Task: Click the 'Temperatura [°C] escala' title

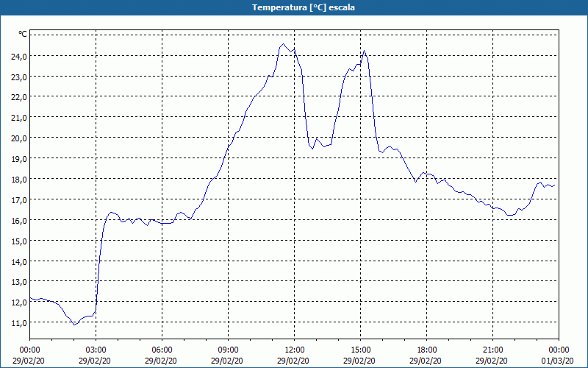Action: (303, 7)
